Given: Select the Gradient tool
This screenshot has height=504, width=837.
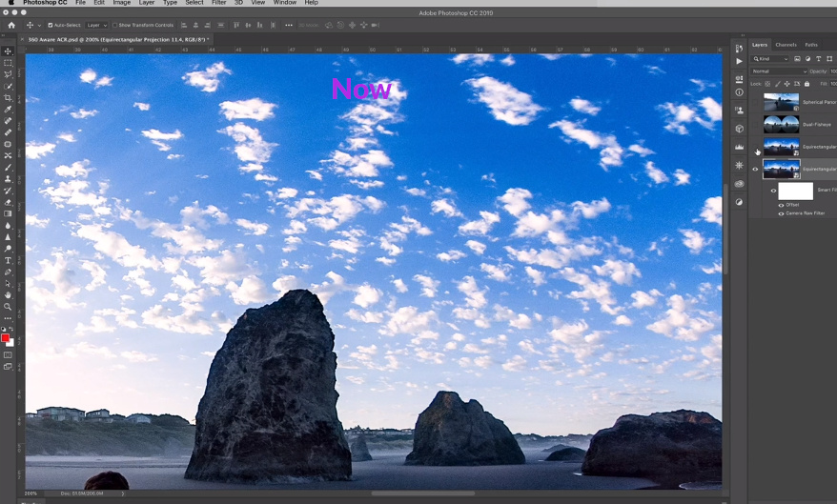Looking at the screenshot, I should pos(8,213).
